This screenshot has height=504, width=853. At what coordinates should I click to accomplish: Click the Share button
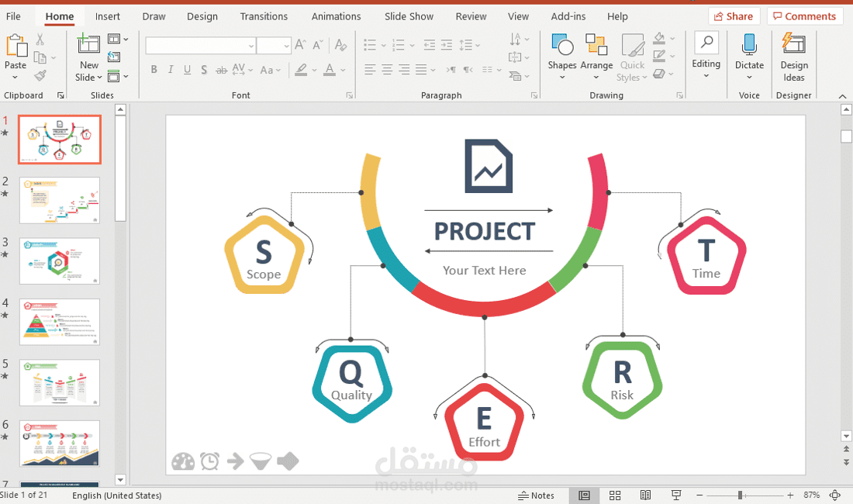coord(733,16)
